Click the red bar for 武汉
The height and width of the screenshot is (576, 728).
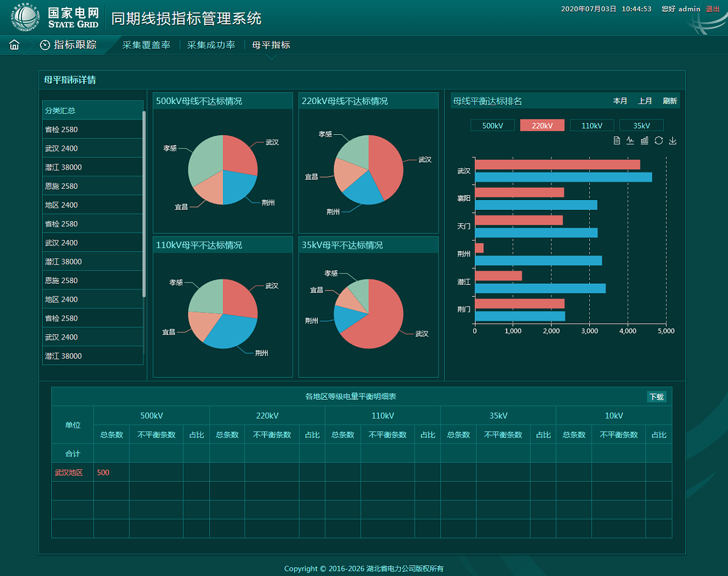(557, 164)
